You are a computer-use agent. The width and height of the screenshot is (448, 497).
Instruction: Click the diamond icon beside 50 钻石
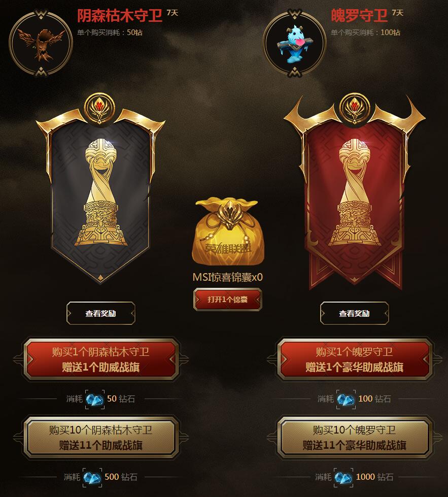click(95, 399)
